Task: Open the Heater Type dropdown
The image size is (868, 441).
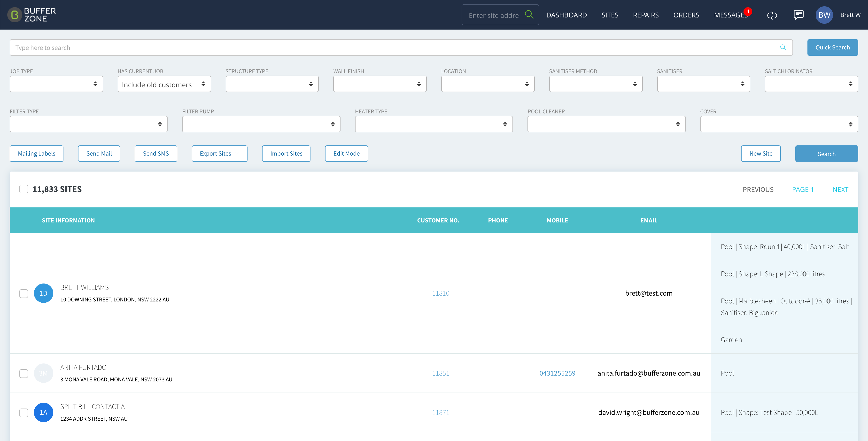Action: pyautogui.click(x=434, y=124)
